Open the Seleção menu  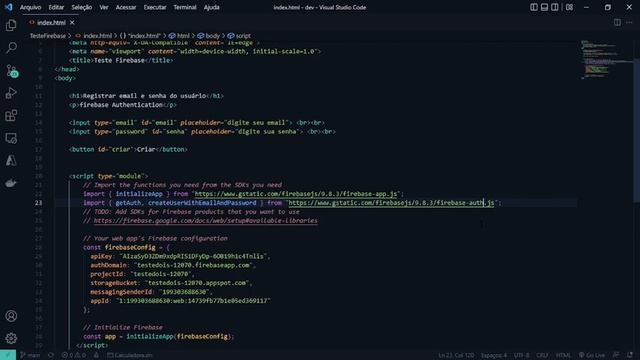click(x=82, y=7)
